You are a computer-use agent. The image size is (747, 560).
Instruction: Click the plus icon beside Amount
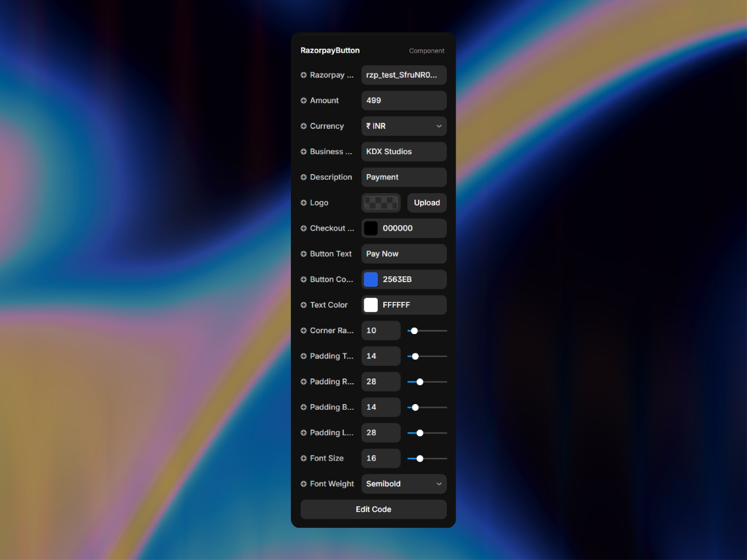pyautogui.click(x=303, y=101)
